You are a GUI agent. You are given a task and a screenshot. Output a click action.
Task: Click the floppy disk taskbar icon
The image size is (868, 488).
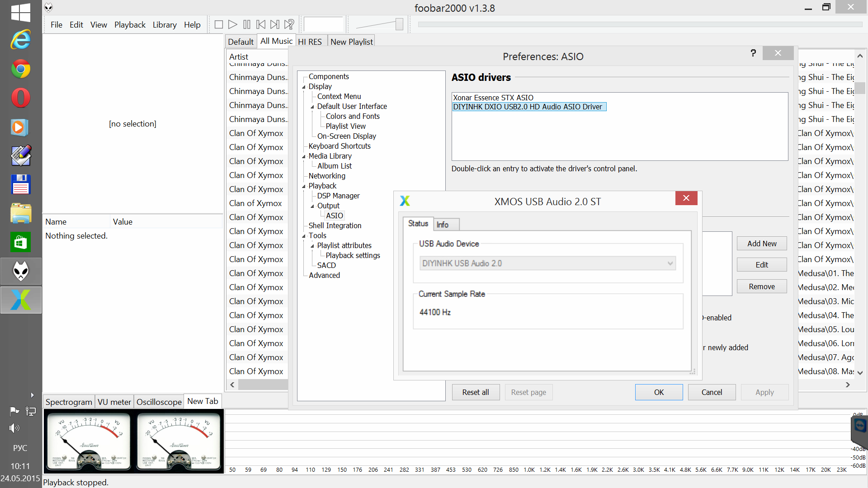21,184
